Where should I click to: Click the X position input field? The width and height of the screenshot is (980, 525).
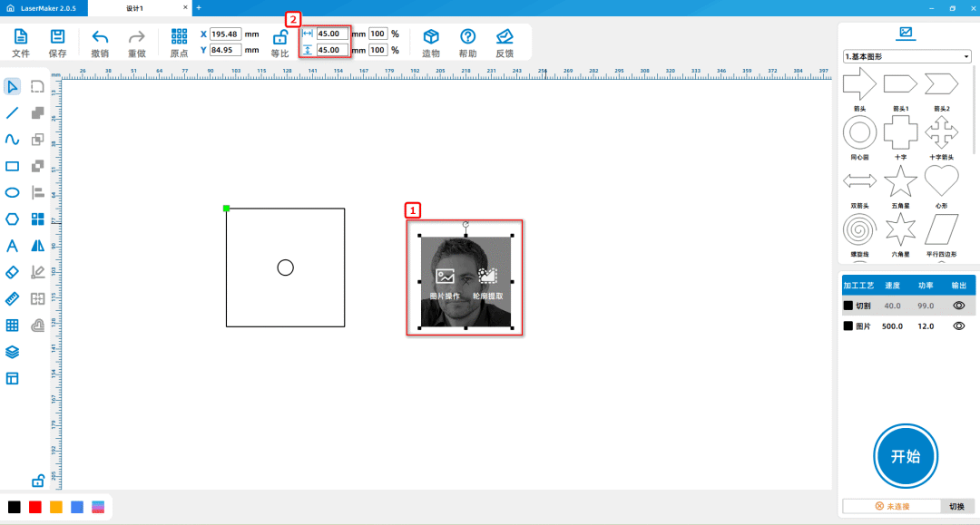pos(225,34)
